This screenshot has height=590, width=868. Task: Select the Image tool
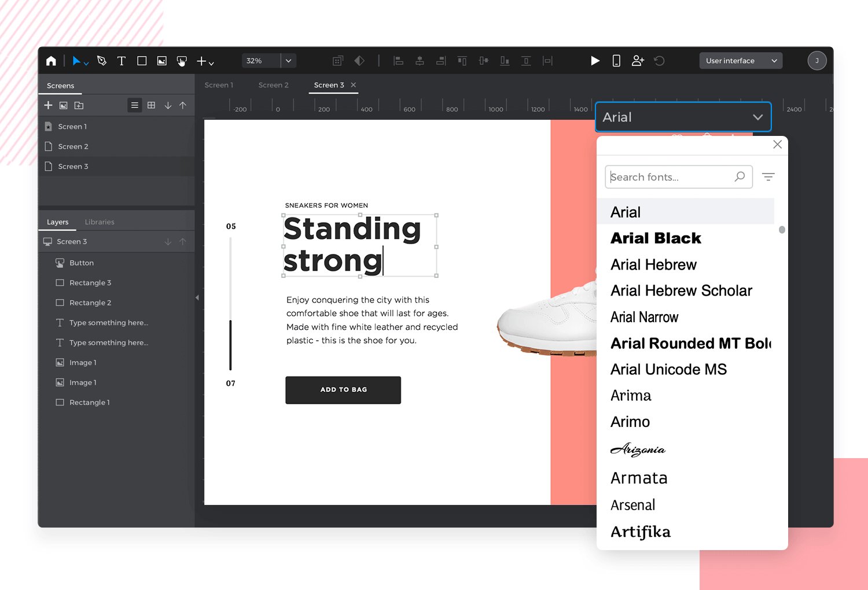(162, 61)
